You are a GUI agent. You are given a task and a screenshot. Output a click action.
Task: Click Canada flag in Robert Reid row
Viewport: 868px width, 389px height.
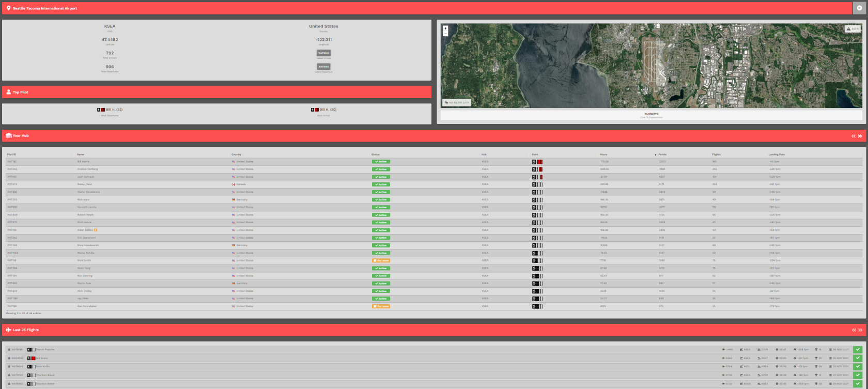(x=234, y=184)
